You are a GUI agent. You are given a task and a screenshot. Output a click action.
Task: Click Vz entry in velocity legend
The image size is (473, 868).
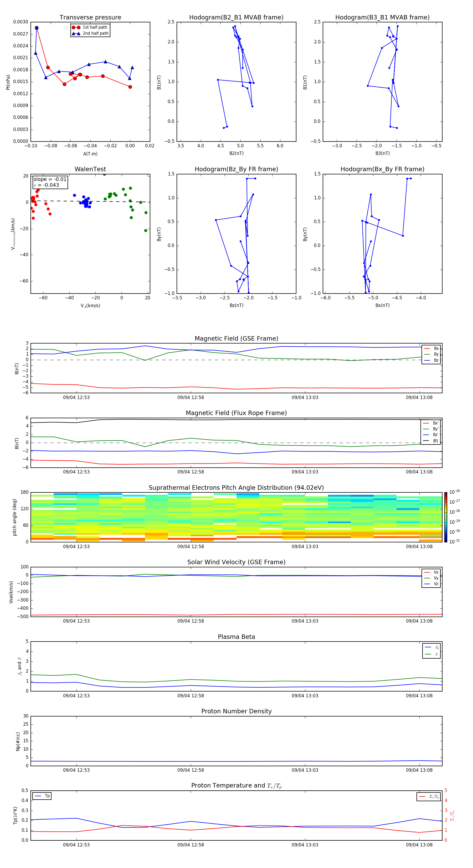click(431, 584)
